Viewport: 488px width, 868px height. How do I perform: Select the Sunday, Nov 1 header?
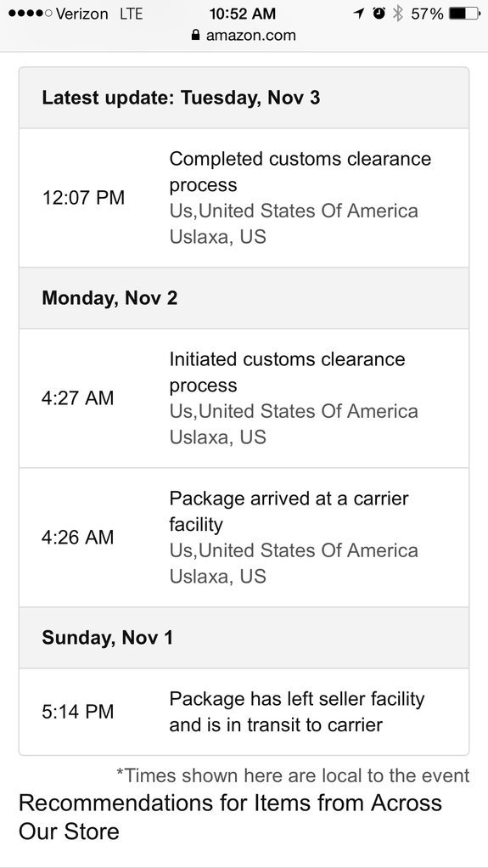point(244,638)
